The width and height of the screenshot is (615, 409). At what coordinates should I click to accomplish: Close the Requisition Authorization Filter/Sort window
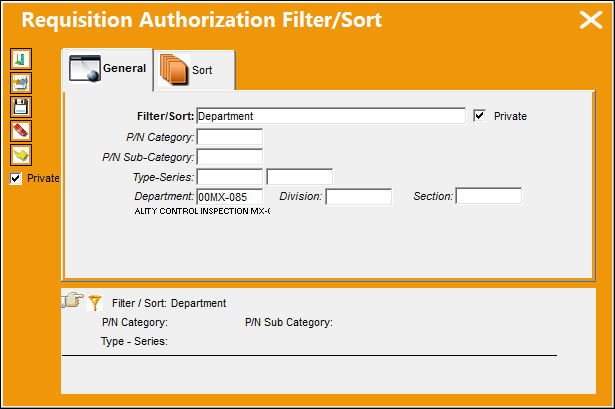pyautogui.click(x=591, y=20)
